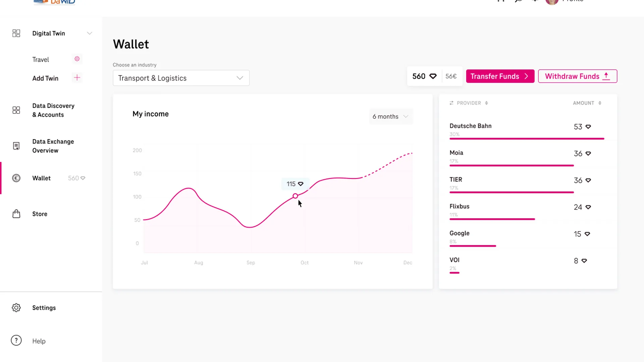Click the Settings gear icon
This screenshot has width=644, height=362.
16,308
